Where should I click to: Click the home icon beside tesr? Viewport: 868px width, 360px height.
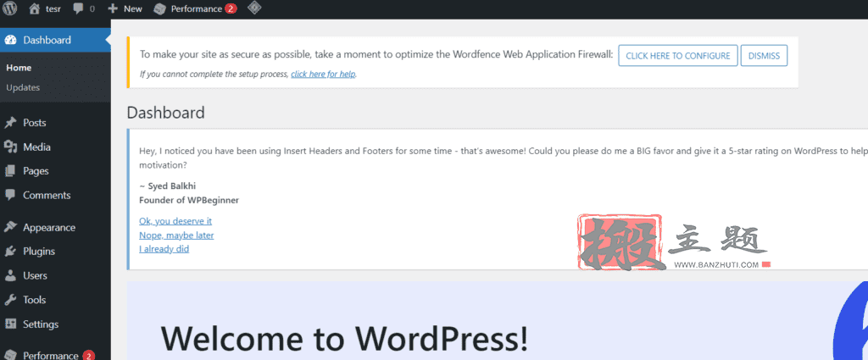(x=34, y=8)
